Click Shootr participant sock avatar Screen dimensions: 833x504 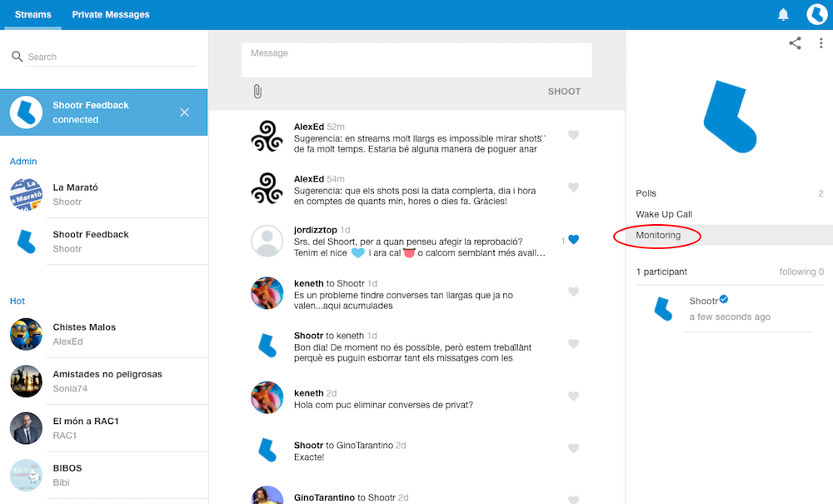662,308
